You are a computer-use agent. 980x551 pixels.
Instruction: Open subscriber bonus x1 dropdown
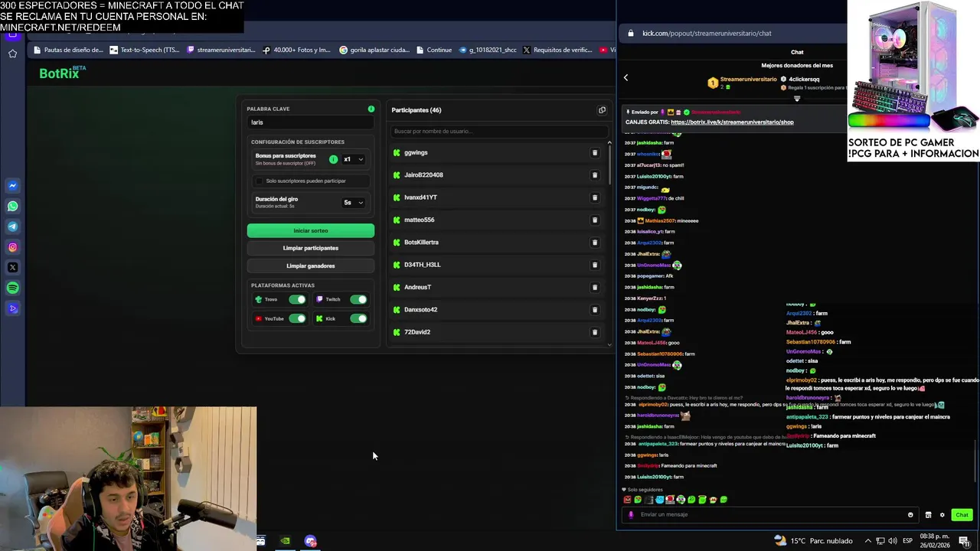[x=353, y=159]
